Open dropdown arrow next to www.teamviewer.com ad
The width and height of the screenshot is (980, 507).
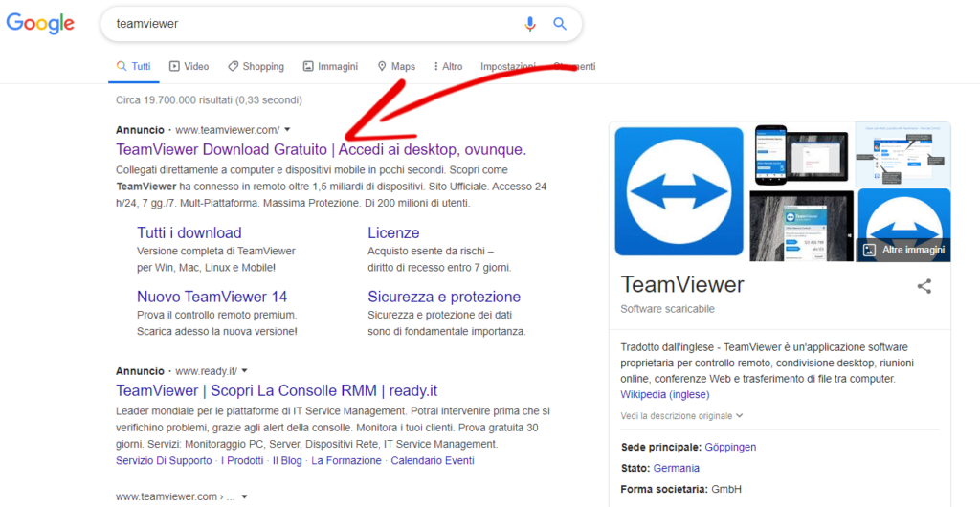(x=287, y=130)
